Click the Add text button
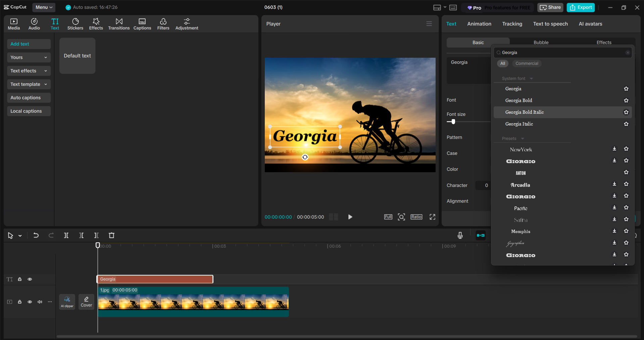This screenshot has width=644, height=340. pos(29,44)
